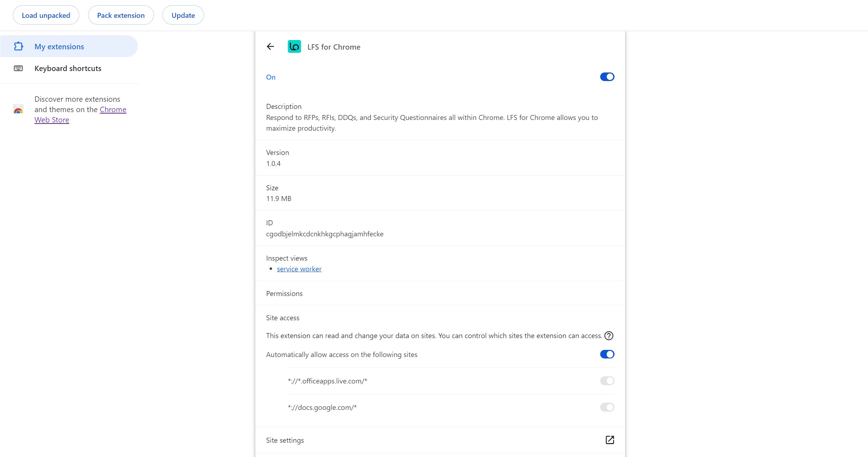The width and height of the screenshot is (868, 457).
Task: Toggle access for officeapps.live.com
Action: 607,381
